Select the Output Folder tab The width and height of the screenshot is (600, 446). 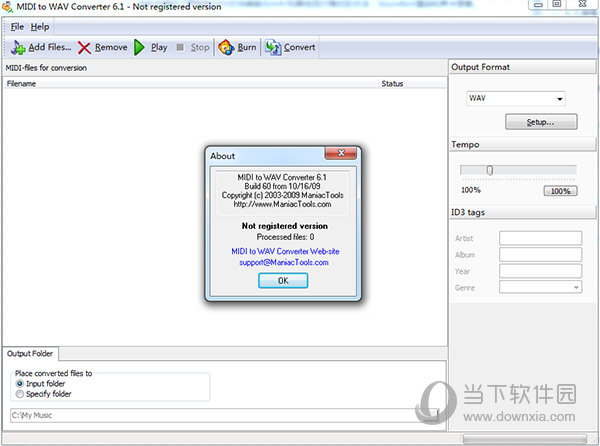[x=30, y=353]
